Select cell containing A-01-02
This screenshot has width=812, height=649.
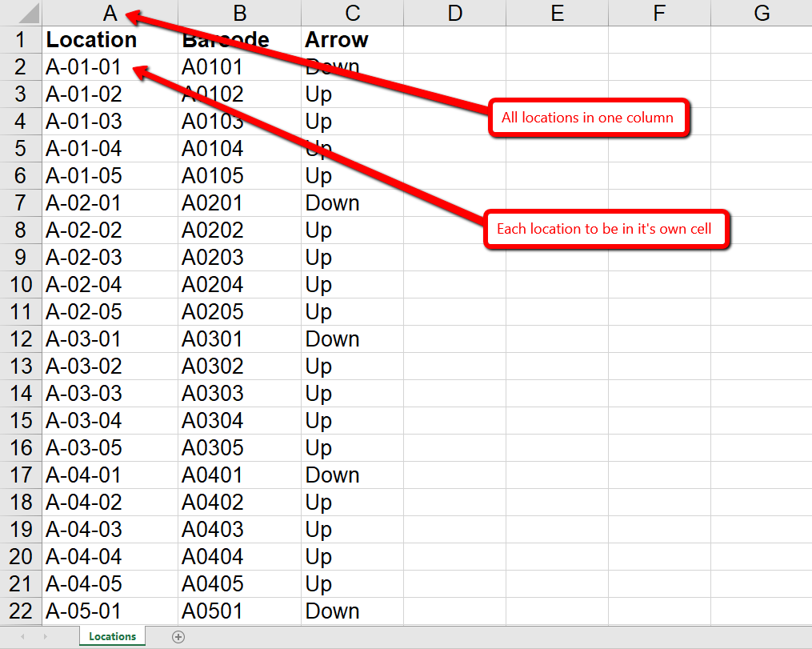[x=110, y=94]
